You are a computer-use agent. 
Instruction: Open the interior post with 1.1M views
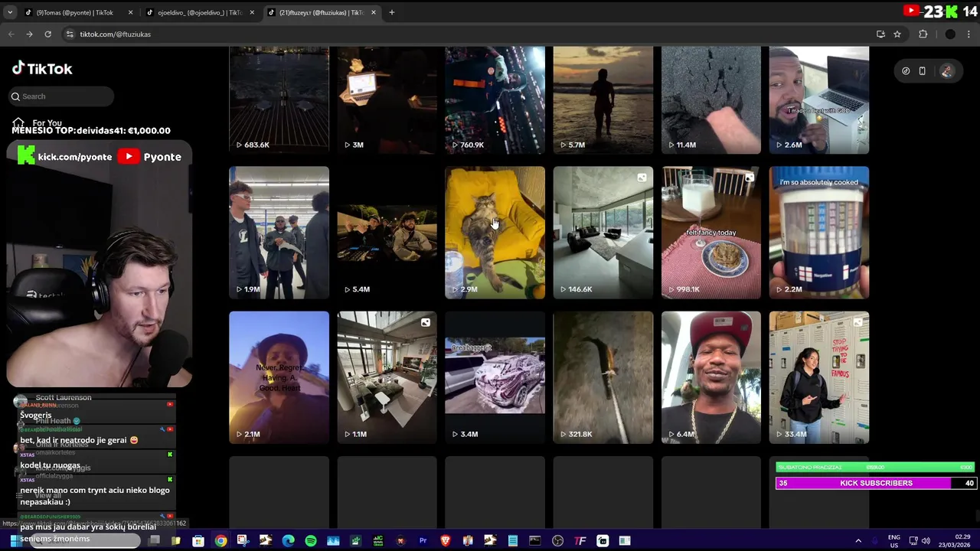point(387,377)
